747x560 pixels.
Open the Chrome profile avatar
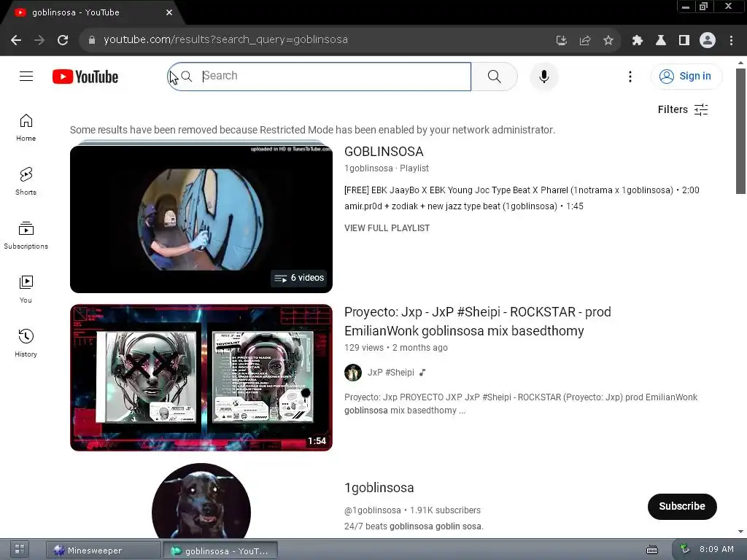pyautogui.click(x=708, y=41)
